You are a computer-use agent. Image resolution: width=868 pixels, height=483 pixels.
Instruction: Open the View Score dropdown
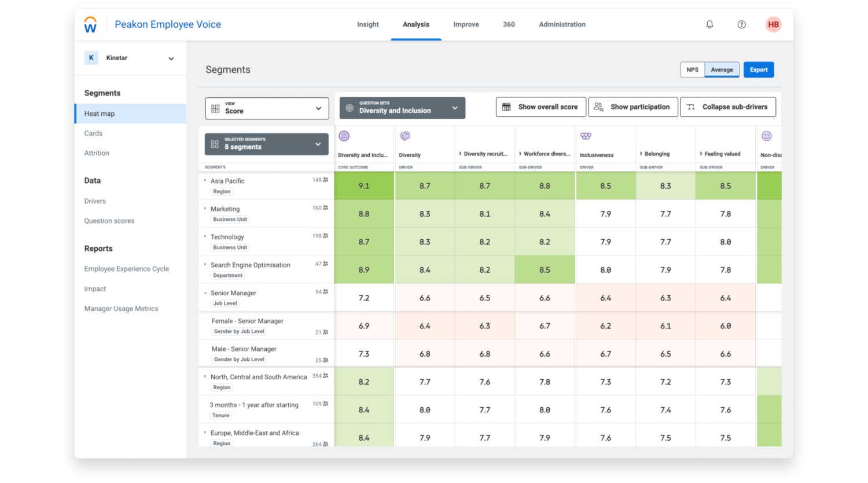click(267, 108)
